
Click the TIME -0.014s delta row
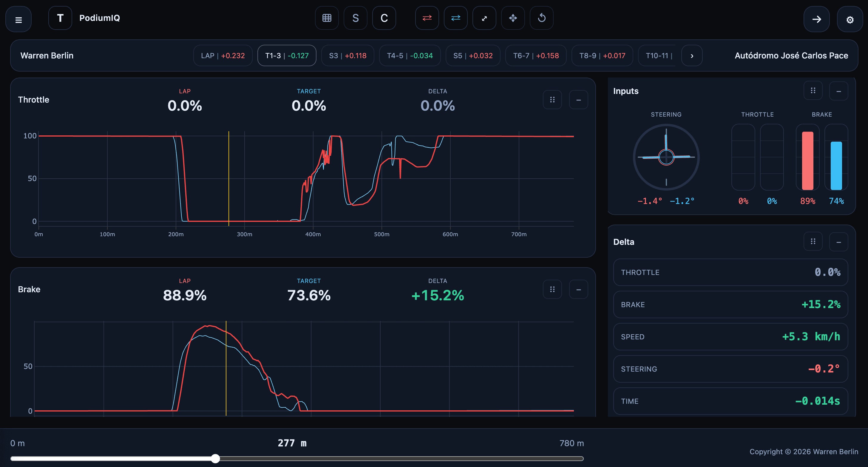click(730, 401)
